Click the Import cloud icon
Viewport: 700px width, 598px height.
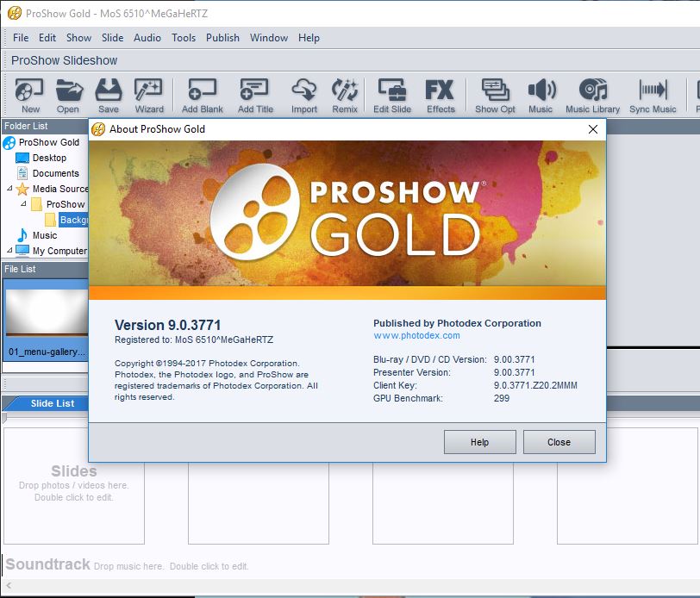coord(304,96)
